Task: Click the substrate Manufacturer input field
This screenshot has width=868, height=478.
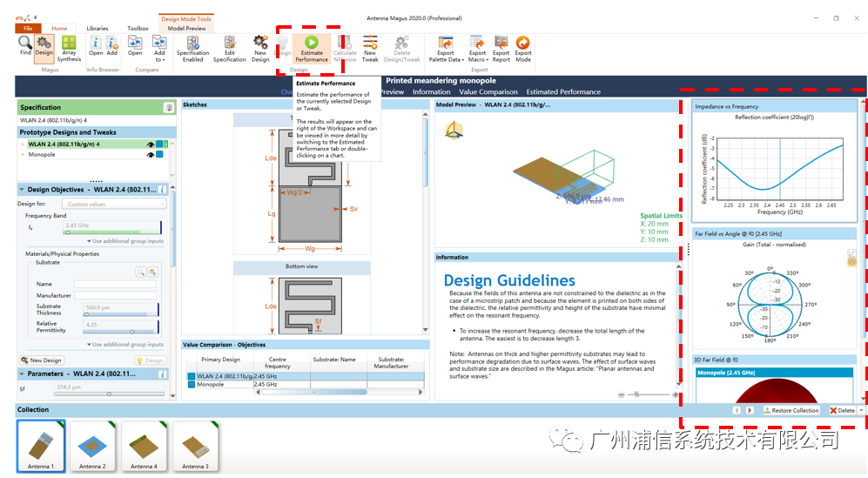Action: pyautogui.click(x=116, y=295)
